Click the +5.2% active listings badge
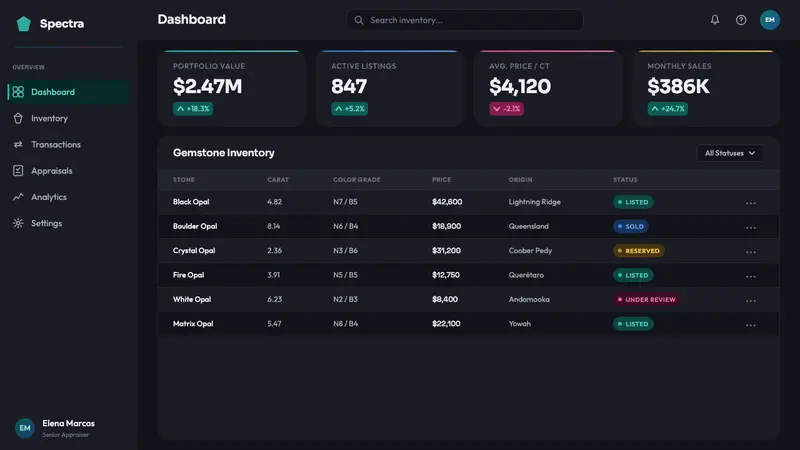Image resolution: width=800 pixels, height=450 pixels. point(349,109)
